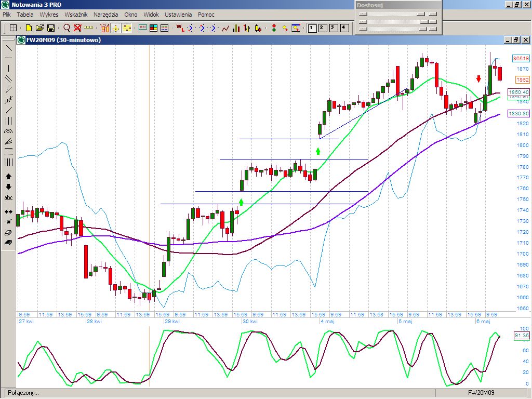Select the magnifying glass zoom tool
This screenshot has height=399, width=532.
pyautogui.click(x=66, y=28)
